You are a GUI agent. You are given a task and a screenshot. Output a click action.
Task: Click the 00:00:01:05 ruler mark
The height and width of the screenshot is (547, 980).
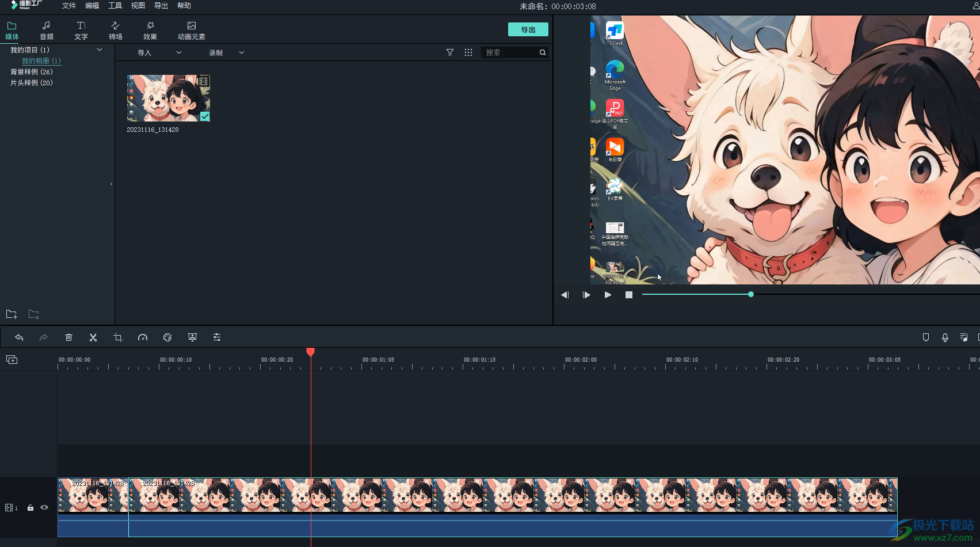coord(378,360)
